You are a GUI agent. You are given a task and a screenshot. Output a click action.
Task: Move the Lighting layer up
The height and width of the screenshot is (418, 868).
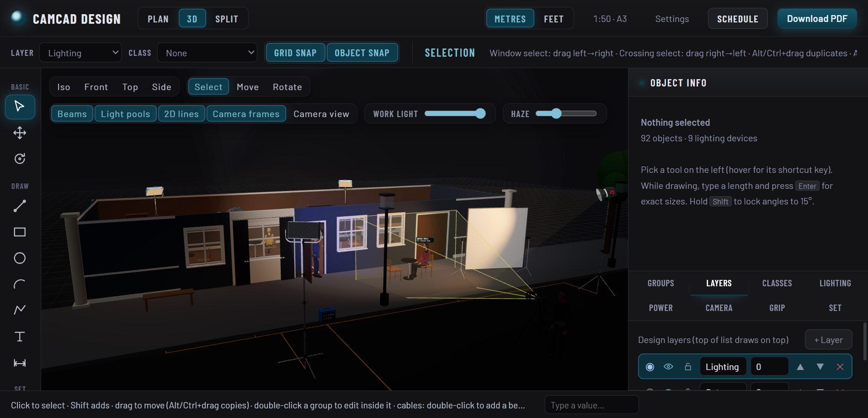point(800,367)
